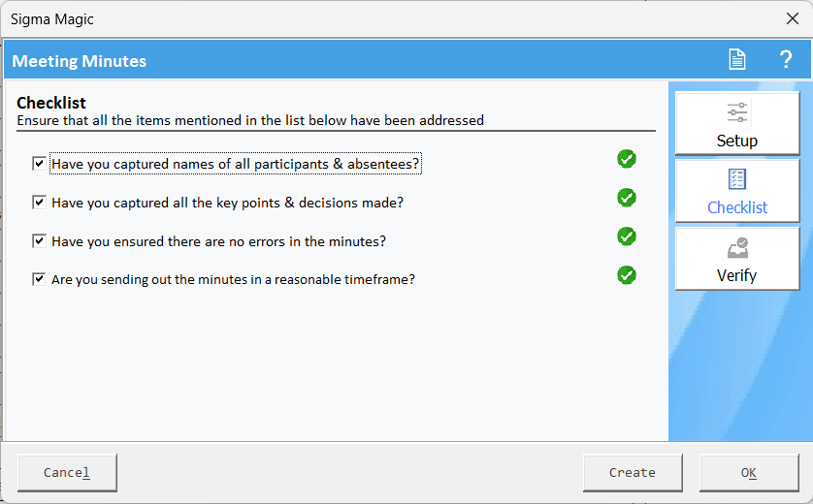Uncheck the no errors in minutes checkbox
Screen dimensions: 813x504
39,241
